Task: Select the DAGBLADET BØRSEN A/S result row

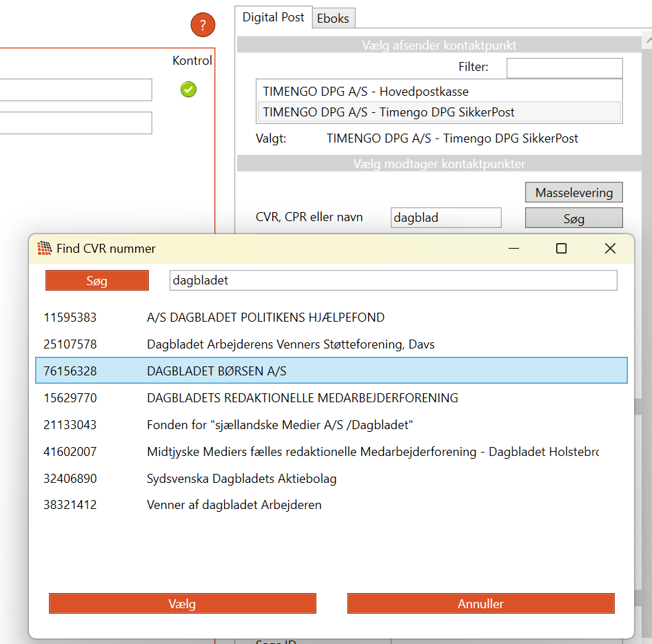Action: pyautogui.click(x=331, y=371)
